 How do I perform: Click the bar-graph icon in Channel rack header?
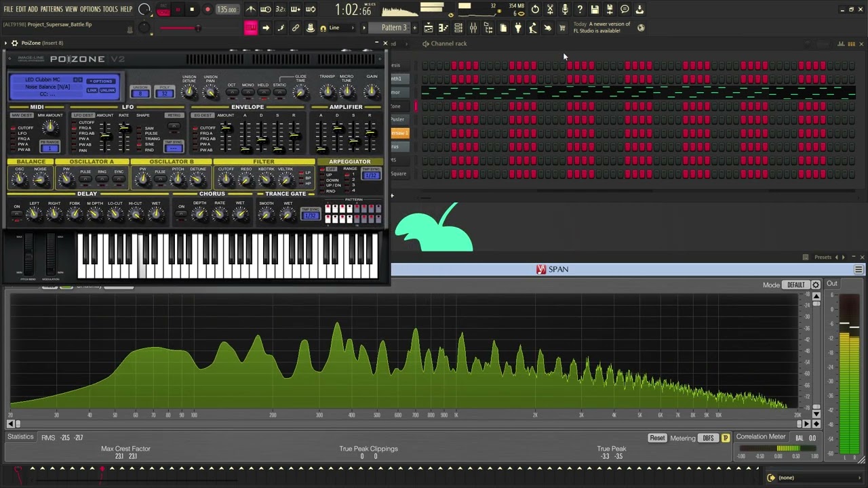(841, 44)
